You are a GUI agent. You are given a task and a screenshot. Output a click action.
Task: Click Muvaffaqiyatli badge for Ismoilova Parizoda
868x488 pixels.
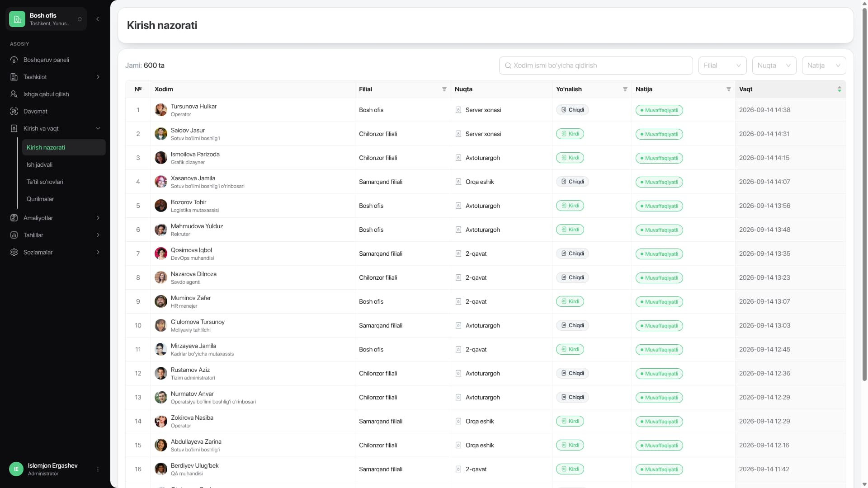[x=659, y=158]
